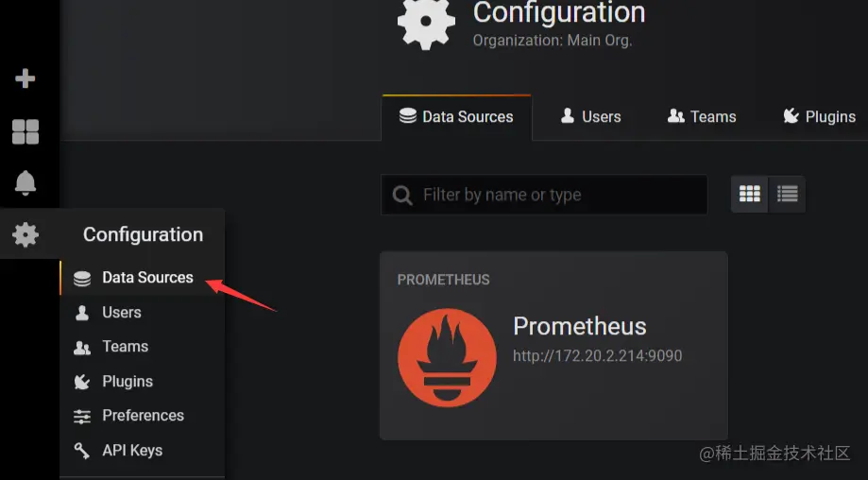Open the Alerting bell icon
Viewport: 868px width, 480px height.
click(26, 182)
